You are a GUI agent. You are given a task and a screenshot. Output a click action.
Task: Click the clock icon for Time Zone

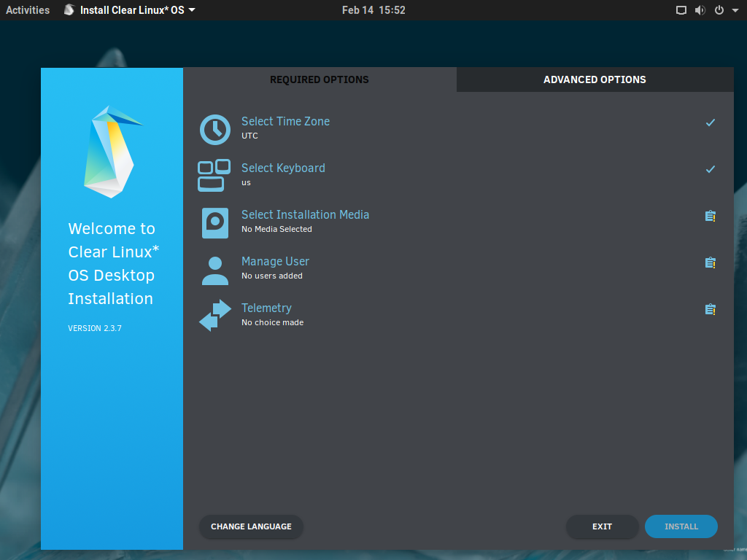pos(214,129)
